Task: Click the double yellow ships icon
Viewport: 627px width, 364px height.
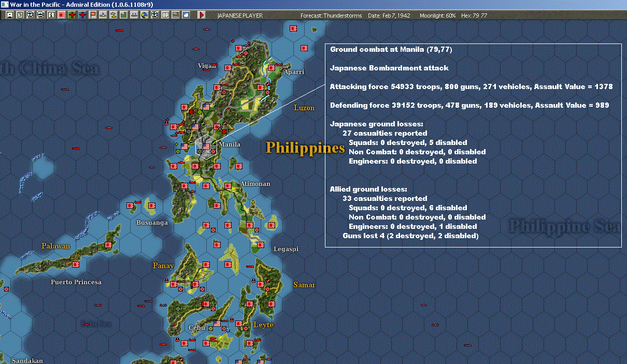Action: point(113,15)
